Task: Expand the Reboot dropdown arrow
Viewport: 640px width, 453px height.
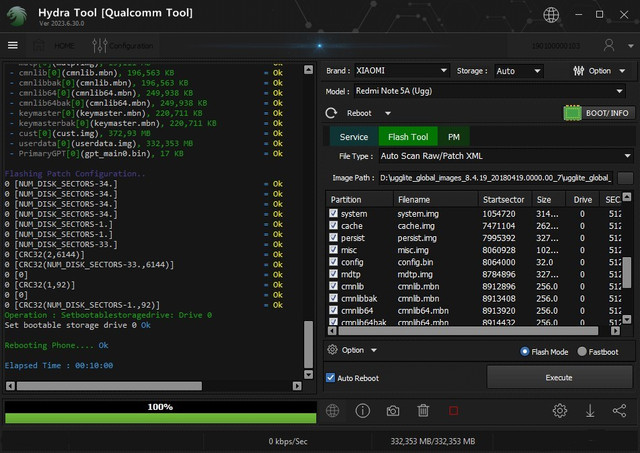Action: point(388,113)
